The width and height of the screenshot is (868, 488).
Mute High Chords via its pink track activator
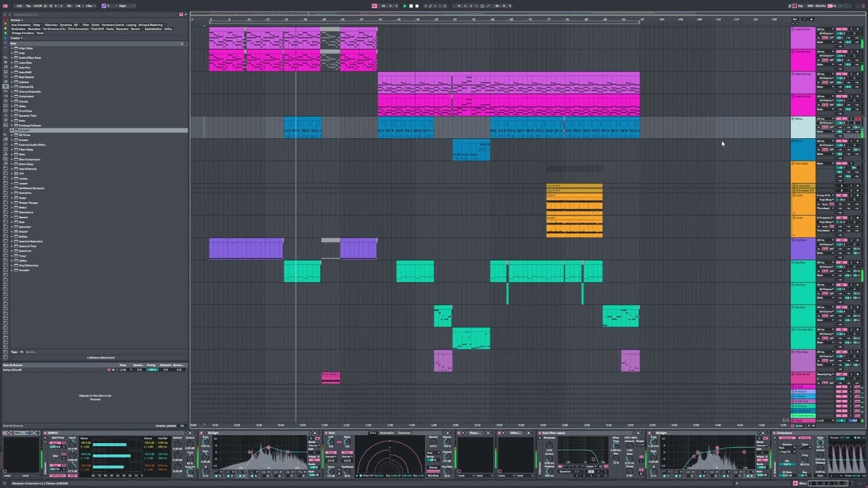point(842,74)
